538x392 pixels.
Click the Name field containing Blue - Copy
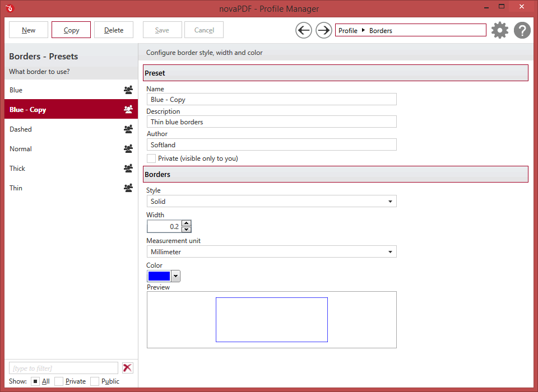click(x=271, y=100)
